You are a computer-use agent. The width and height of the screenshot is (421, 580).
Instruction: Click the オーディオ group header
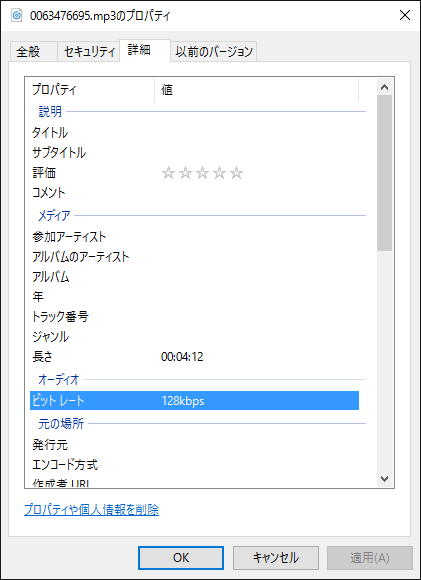tap(59, 380)
